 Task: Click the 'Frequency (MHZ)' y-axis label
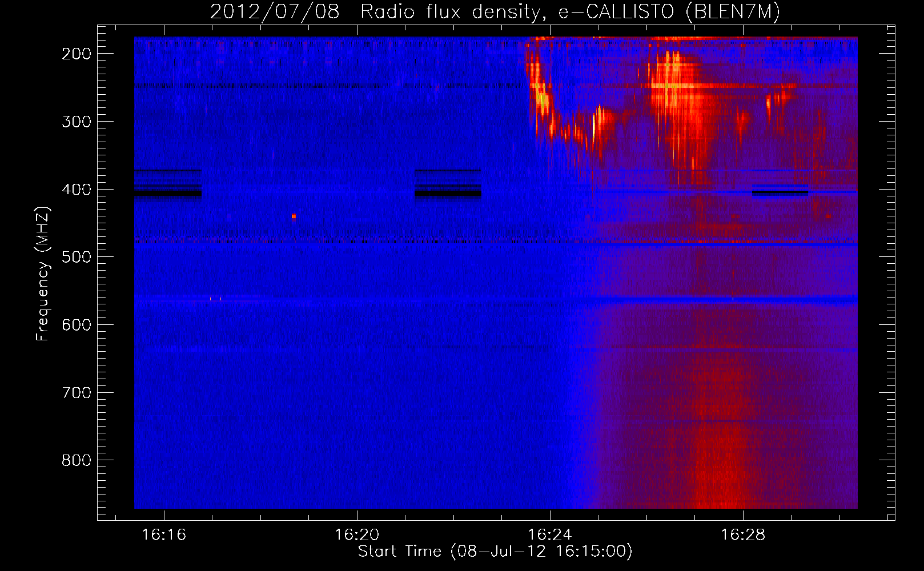click(x=43, y=274)
